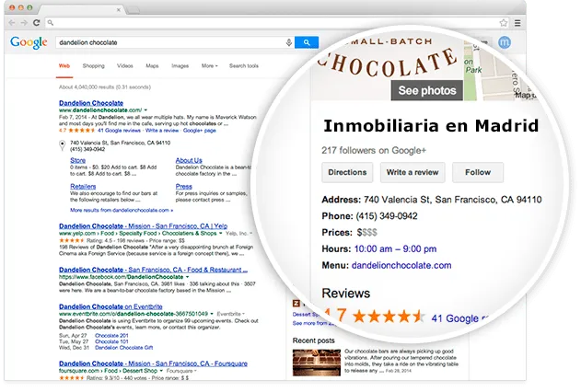Open the Chocolate 101 event link
This screenshot has height=392, width=581.
point(111,341)
